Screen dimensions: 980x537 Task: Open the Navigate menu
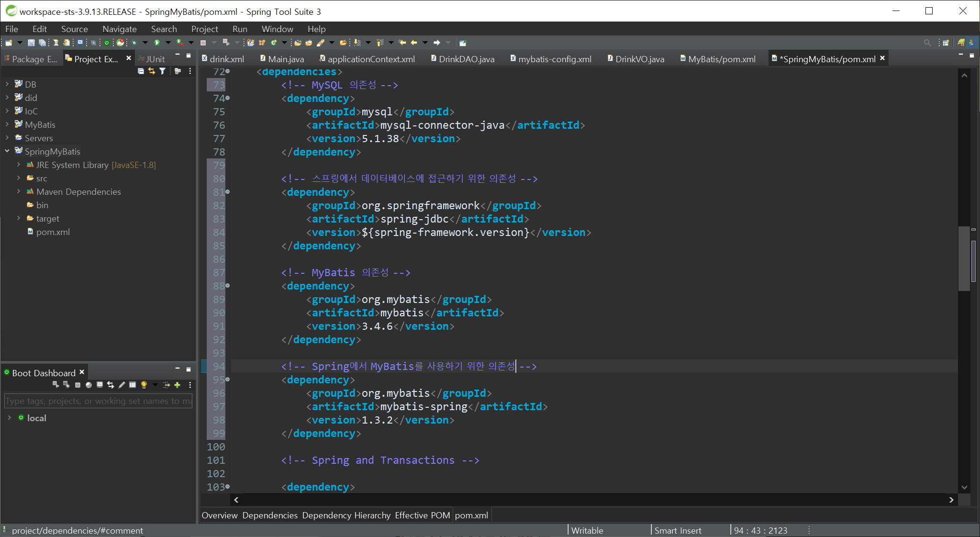point(120,29)
